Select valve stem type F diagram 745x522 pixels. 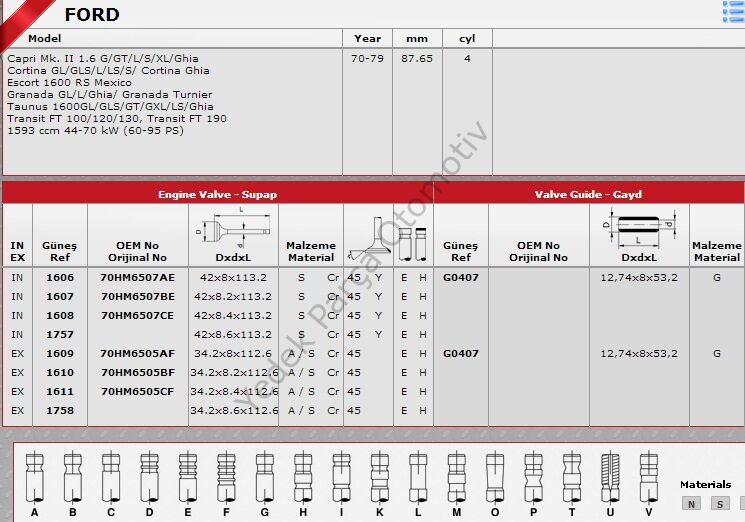(226, 478)
